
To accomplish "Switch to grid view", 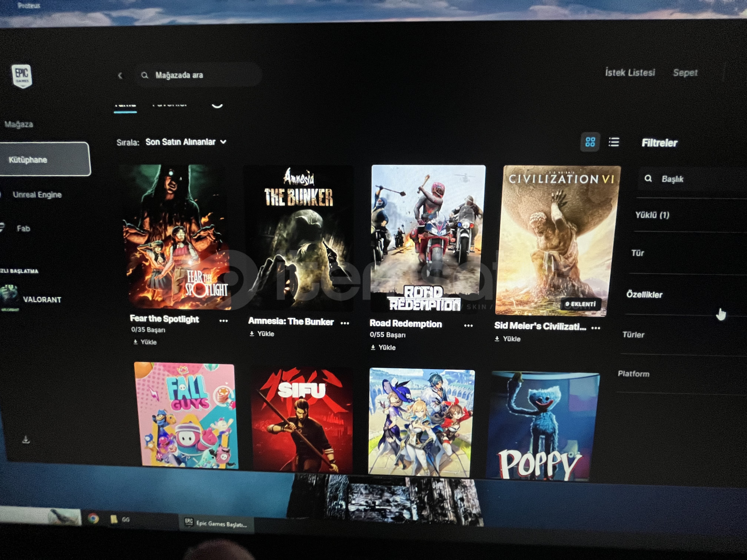I will [x=590, y=142].
